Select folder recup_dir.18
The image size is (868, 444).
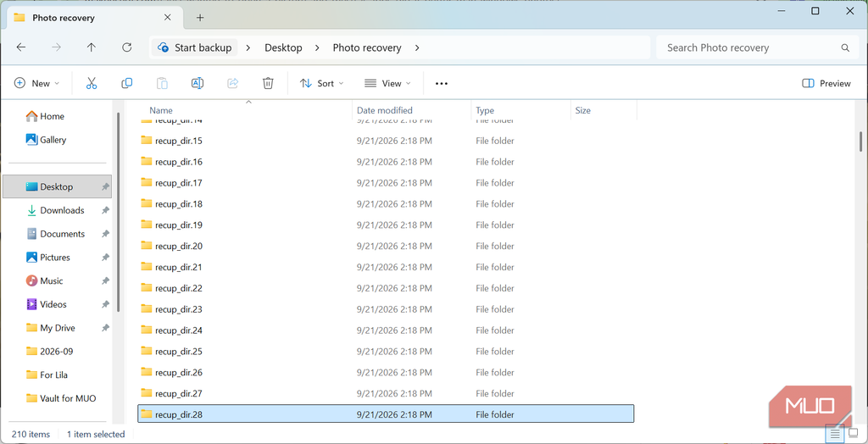(x=386, y=204)
